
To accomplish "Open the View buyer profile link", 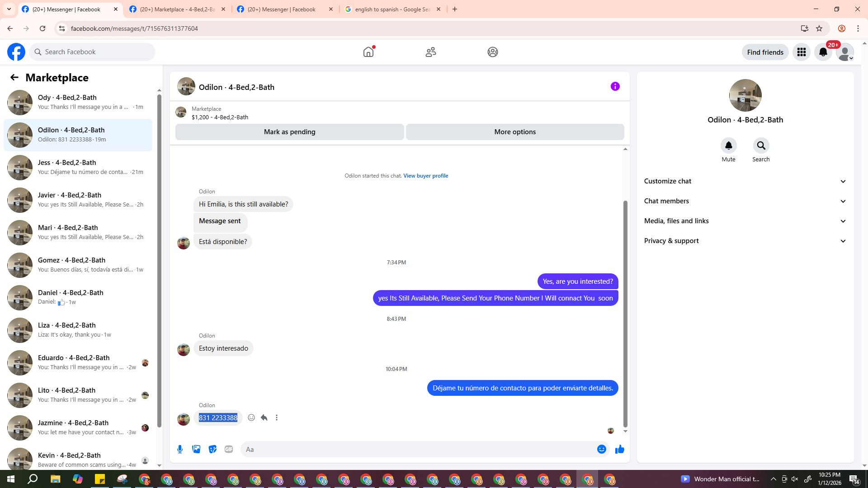I will (425, 176).
